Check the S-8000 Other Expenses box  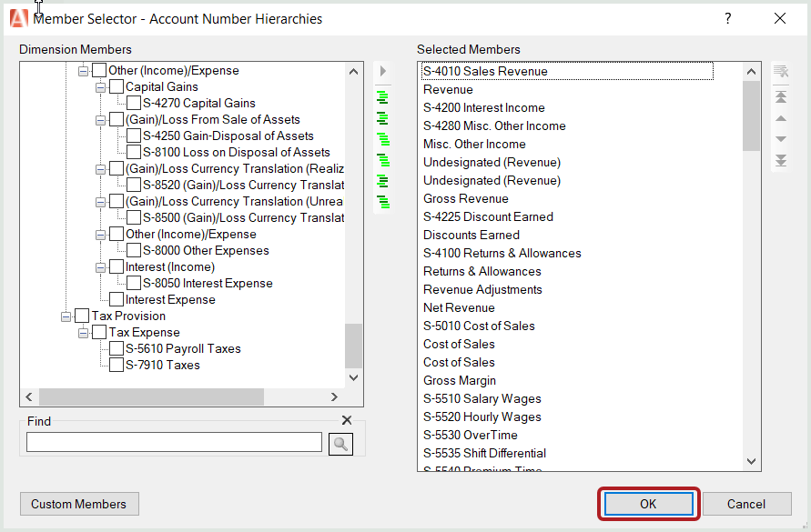tap(134, 250)
